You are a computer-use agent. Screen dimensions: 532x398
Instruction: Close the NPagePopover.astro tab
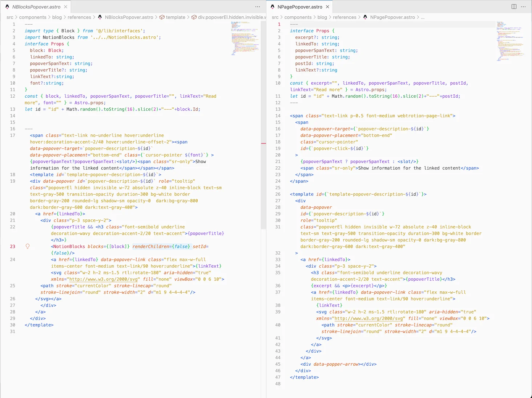pos(327,7)
